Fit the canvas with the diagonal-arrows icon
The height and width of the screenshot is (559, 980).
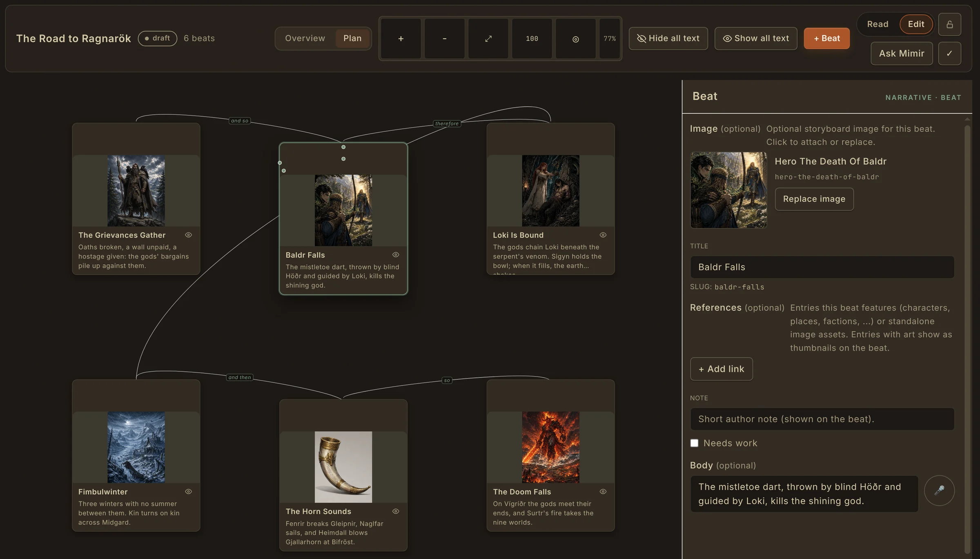(488, 38)
